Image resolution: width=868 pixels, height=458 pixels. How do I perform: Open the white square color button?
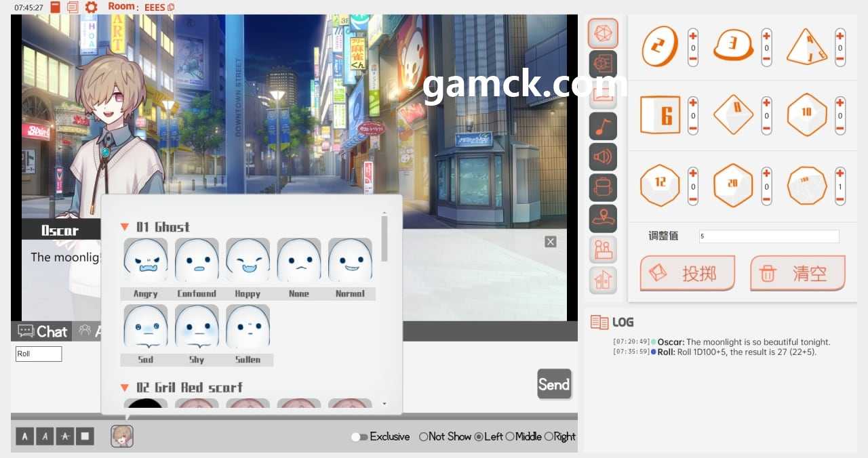[x=85, y=436]
